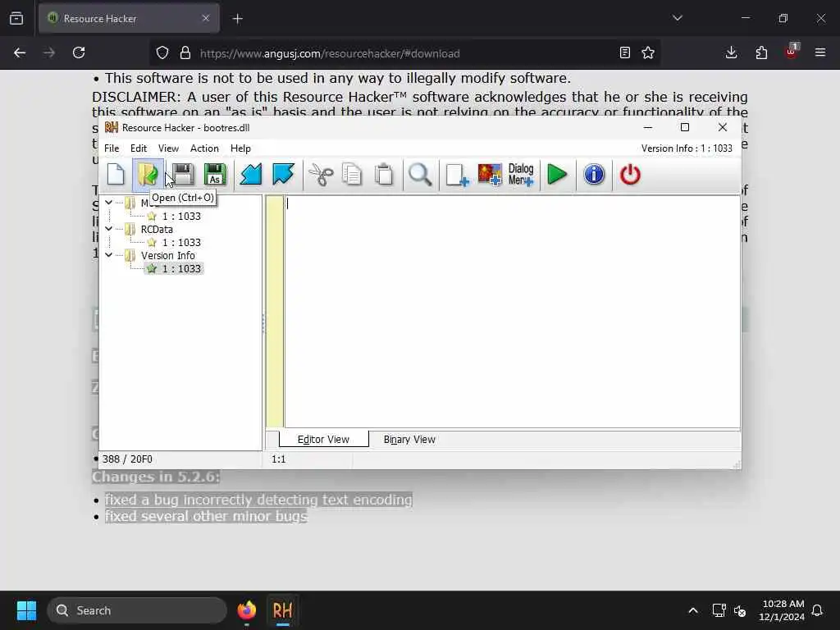
Task: Toggle Firefox reader view icon
Action: tap(624, 52)
